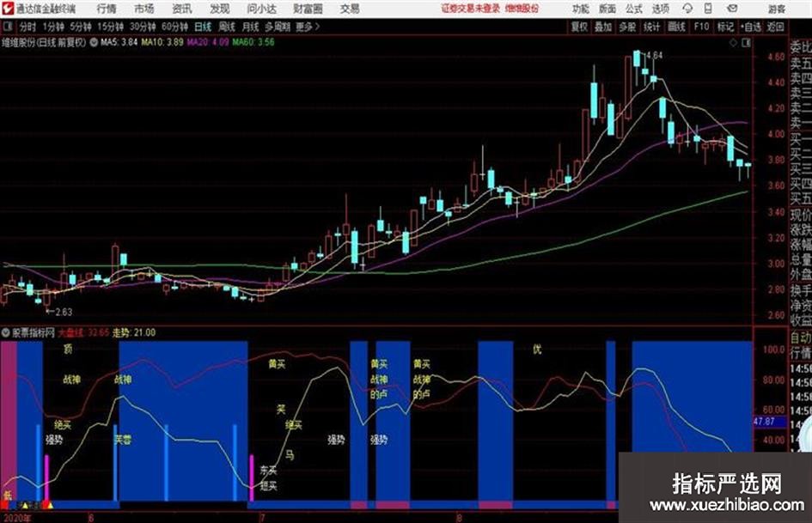Click the 4.64 high price label
Viewport: 812px width, 523px height.
click(x=654, y=55)
